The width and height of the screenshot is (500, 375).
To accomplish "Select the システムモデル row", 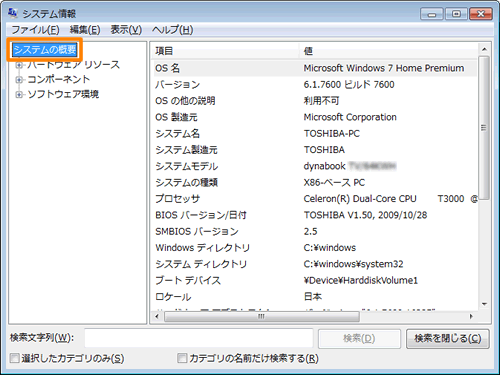I will 315,166.
